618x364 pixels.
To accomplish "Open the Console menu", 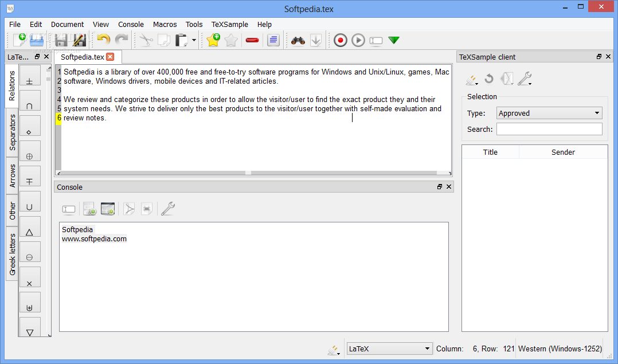I will (131, 25).
